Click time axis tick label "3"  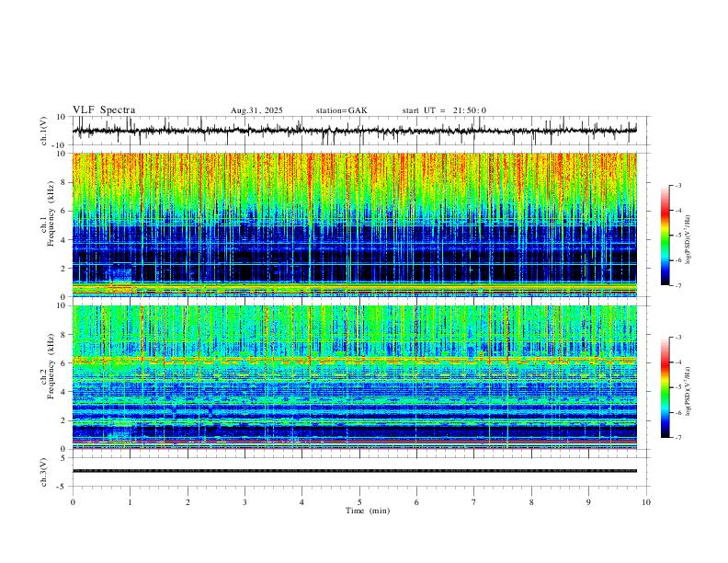tap(245, 502)
